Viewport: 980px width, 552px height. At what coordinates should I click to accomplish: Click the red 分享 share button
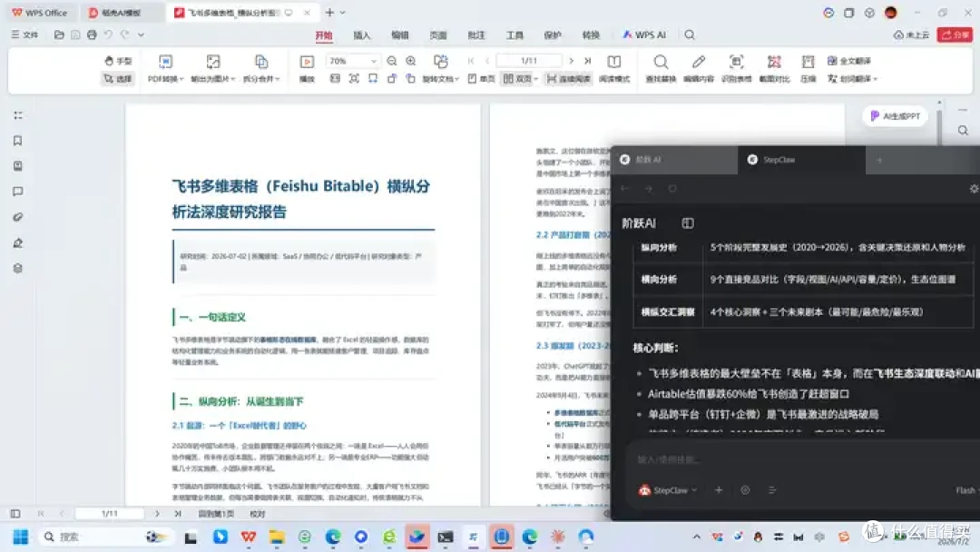(x=955, y=35)
